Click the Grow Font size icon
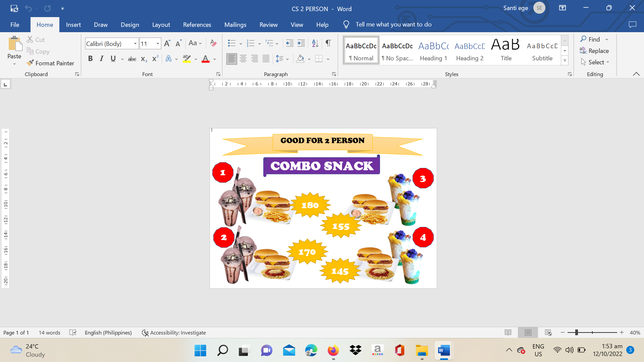This screenshot has width=644, height=362. 167,43
